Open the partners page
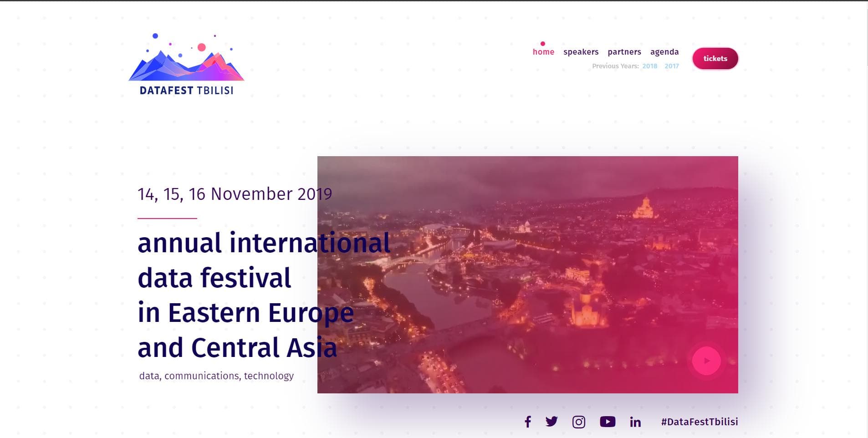 (x=624, y=52)
